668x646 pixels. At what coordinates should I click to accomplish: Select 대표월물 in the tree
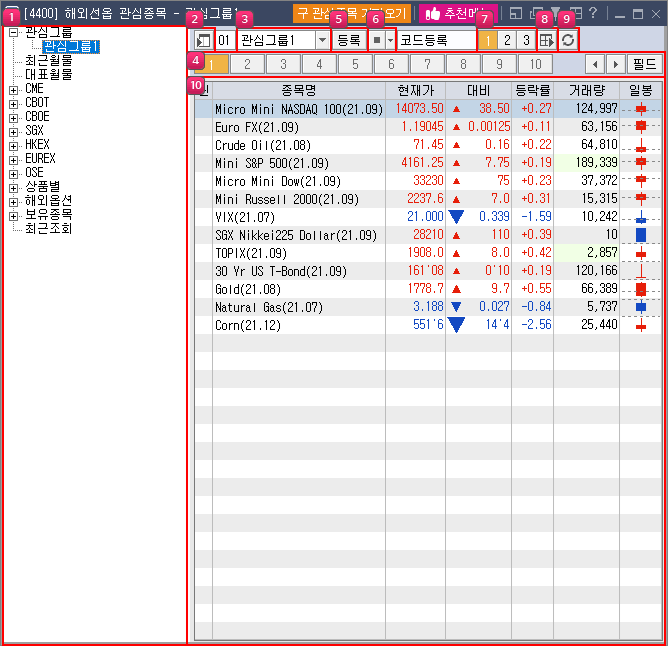49,74
